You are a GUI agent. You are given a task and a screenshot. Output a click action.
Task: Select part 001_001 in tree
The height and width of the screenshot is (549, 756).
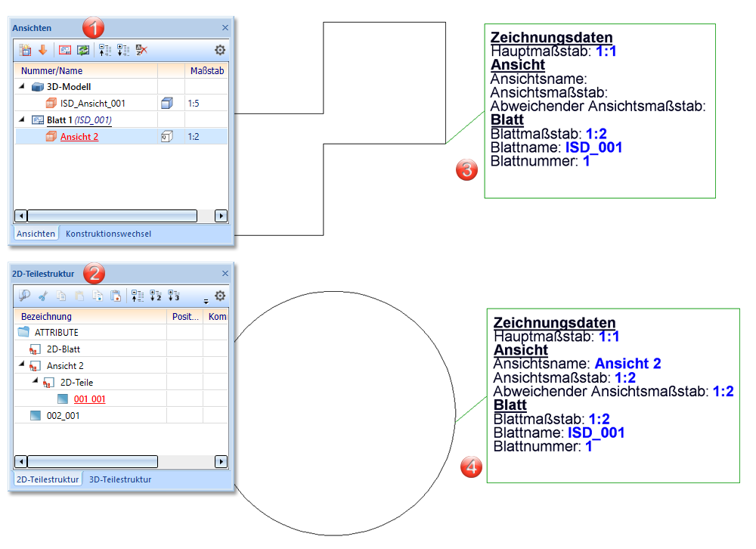(90, 399)
